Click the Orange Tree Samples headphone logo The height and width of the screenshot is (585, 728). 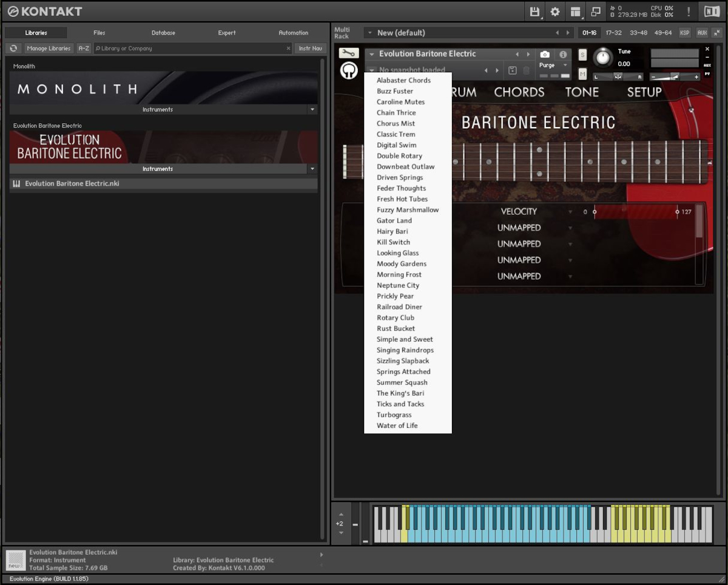coord(349,71)
